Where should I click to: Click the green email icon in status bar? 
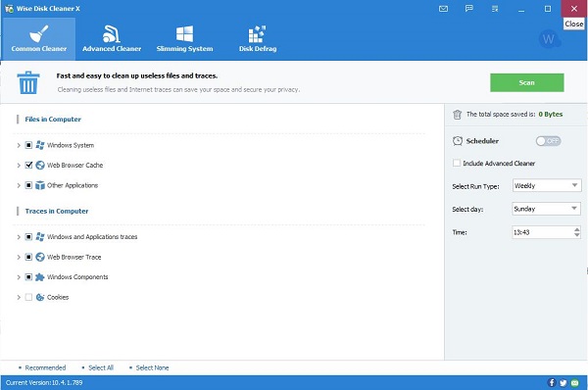pyautogui.click(x=575, y=382)
